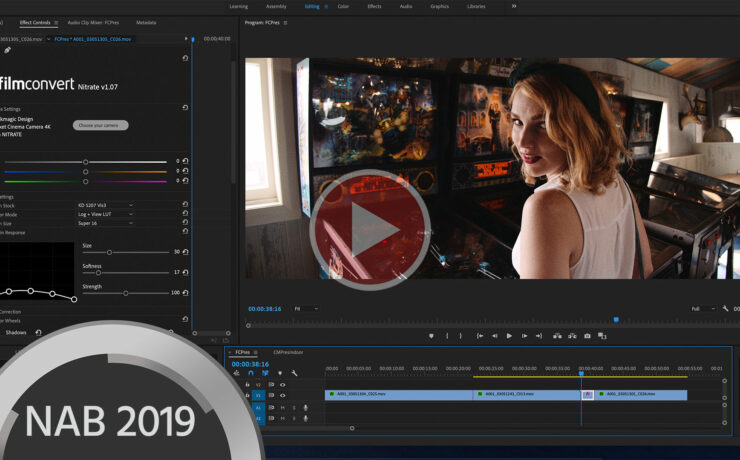Reset the KD 5207 Vis3 film stock row

click(x=185, y=204)
